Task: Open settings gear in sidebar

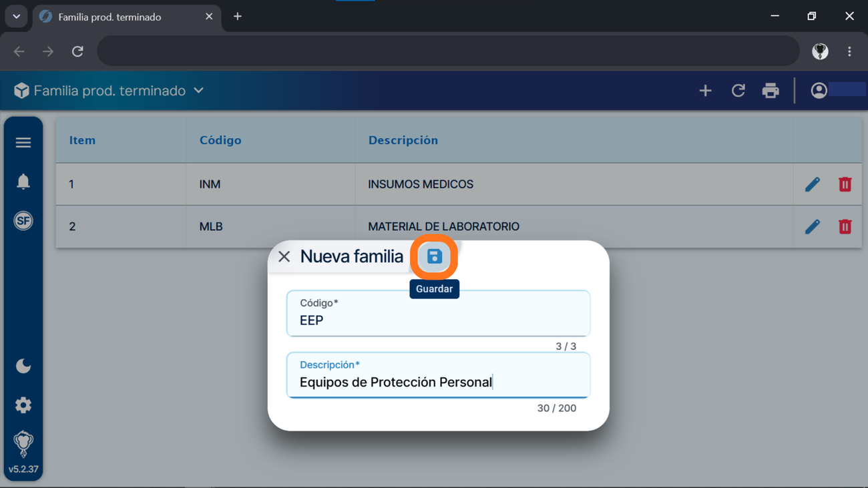Action: click(23, 405)
